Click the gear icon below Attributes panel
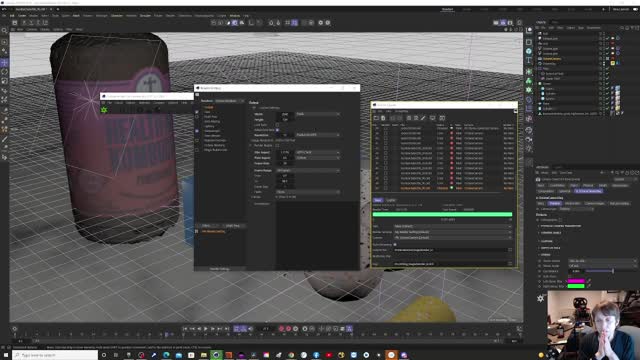 (x=541, y=298)
